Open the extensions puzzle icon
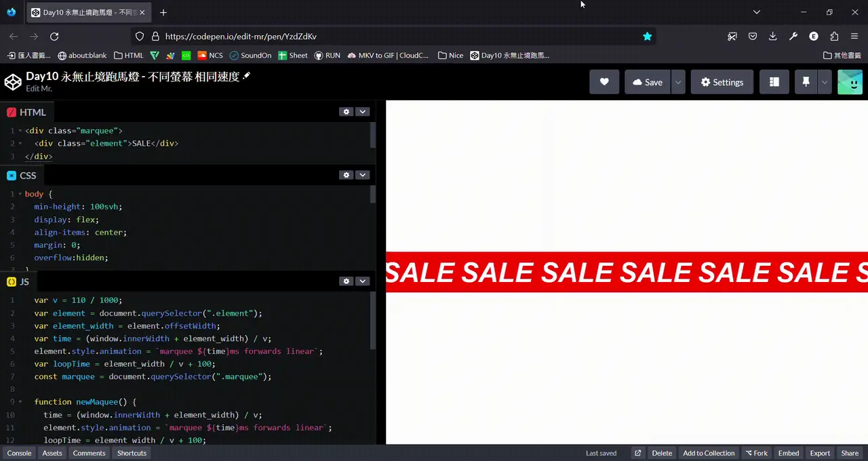868x461 pixels. pos(834,37)
